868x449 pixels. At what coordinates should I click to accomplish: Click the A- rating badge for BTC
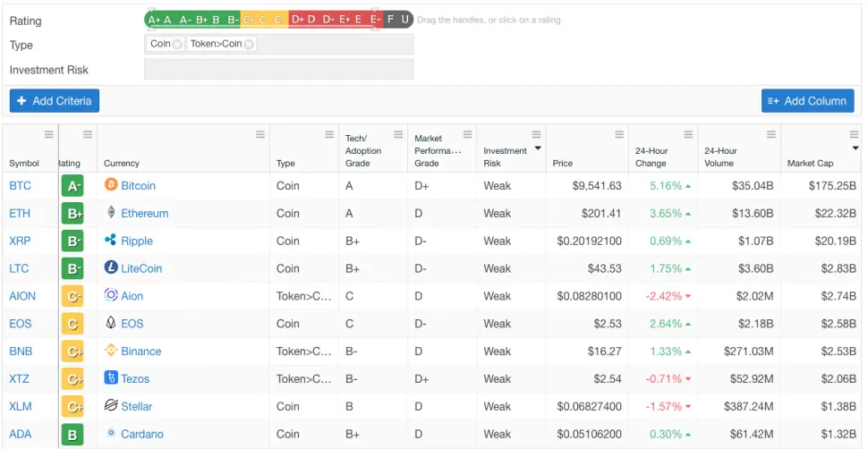[x=72, y=186]
